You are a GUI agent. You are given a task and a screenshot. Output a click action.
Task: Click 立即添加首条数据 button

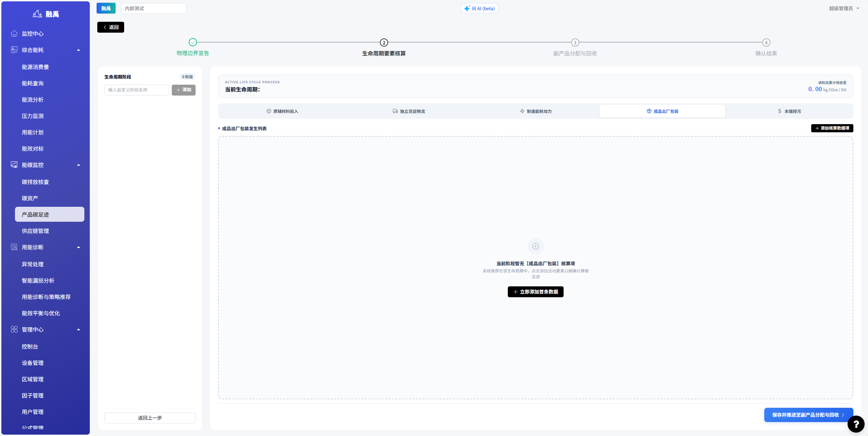[x=536, y=292]
